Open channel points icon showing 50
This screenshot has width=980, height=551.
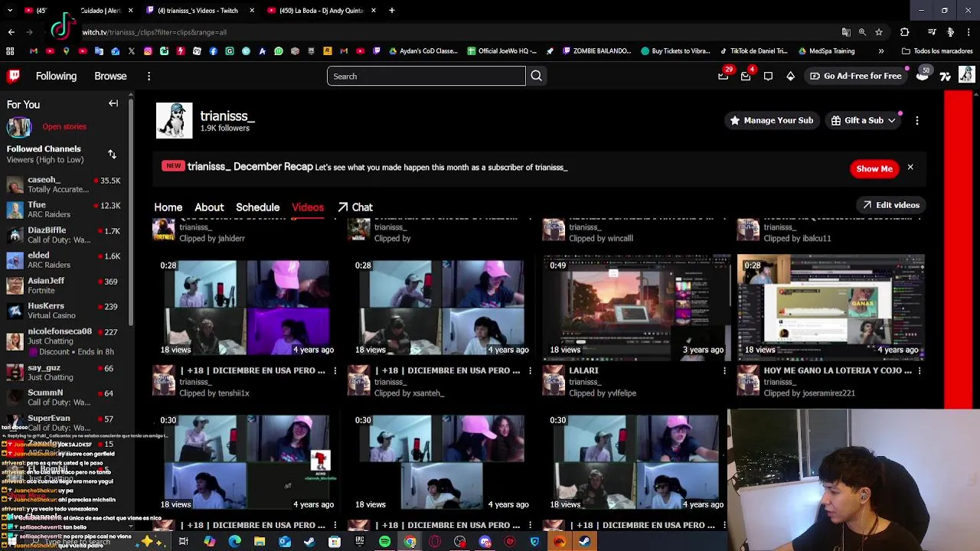[923, 75]
